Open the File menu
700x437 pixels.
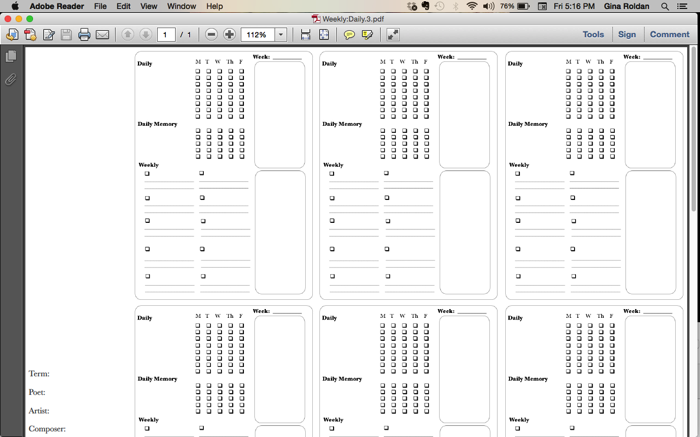pos(100,6)
